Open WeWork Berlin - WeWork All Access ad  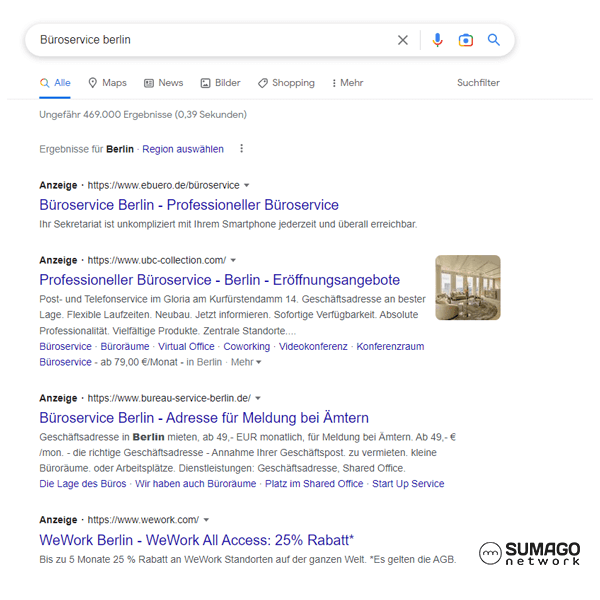click(197, 540)
